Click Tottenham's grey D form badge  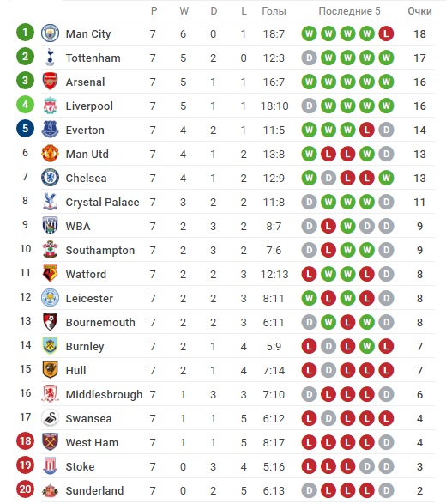310,58
